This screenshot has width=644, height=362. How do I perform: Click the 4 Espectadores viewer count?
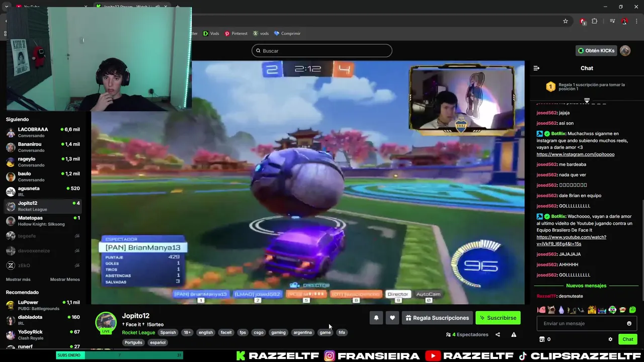click(x=467, y=335)
